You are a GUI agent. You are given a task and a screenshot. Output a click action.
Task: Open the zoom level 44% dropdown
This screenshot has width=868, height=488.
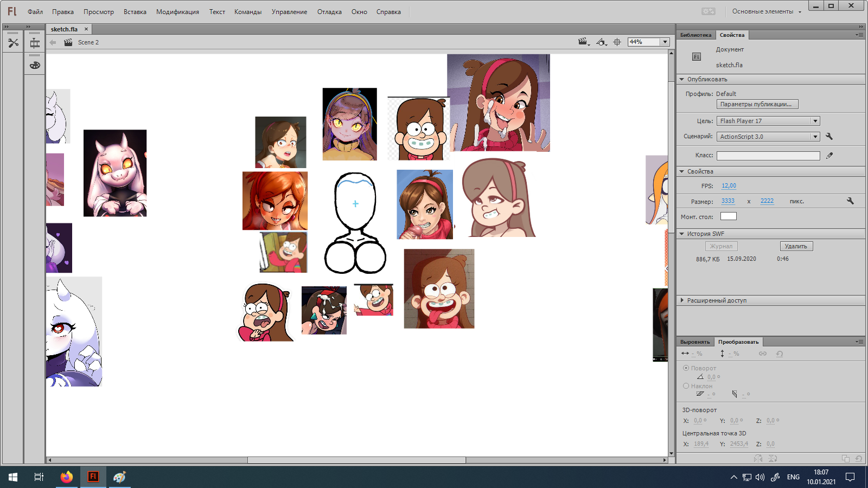(x=665, y=42)
